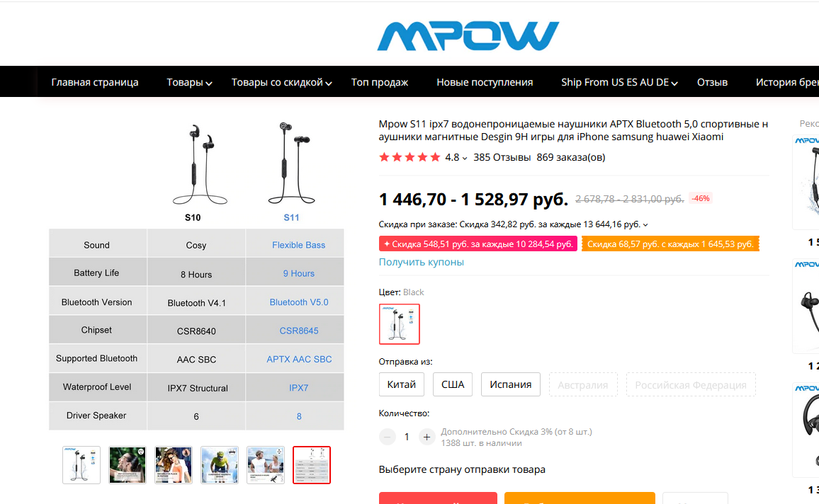The image size is (819, 504).
Task: View the cyclist photo thumbnail
Action: pos(220,465)
